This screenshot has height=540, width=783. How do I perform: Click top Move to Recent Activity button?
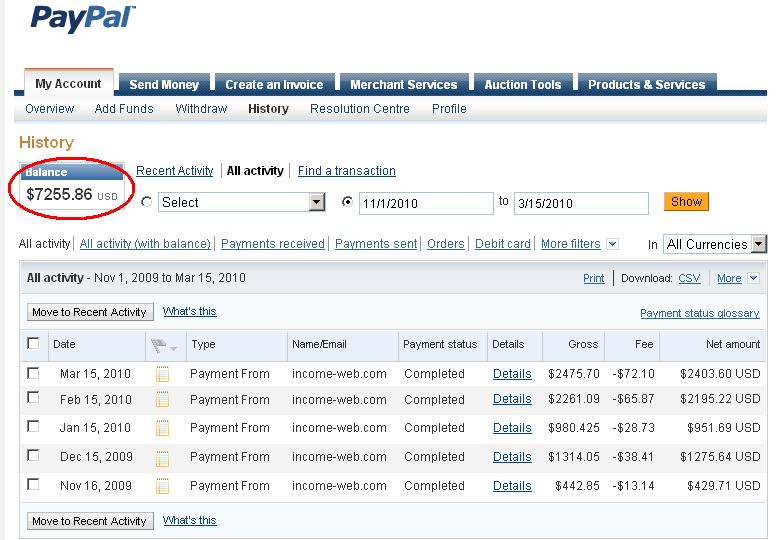pos(90,312)
